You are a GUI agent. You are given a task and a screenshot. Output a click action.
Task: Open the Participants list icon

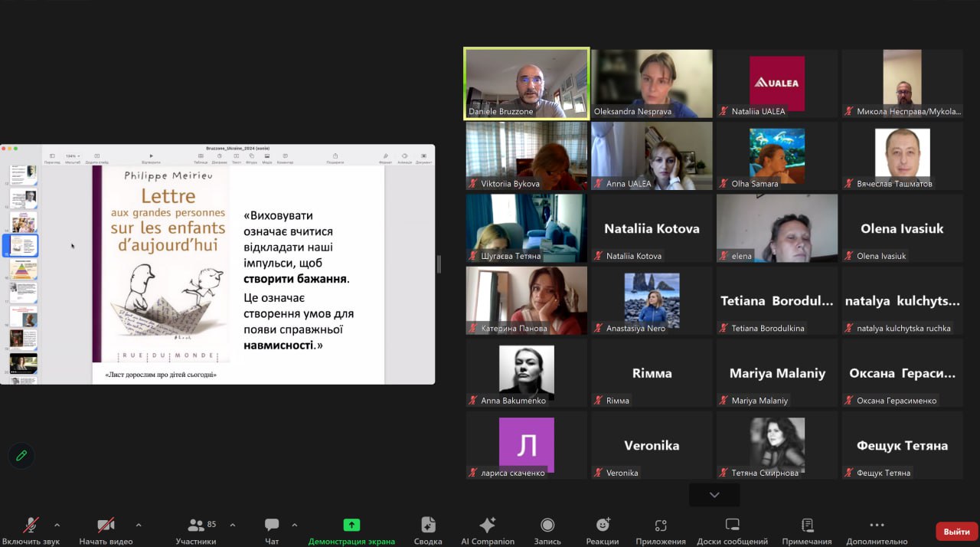pyautogui.click(x=196, y=526)
